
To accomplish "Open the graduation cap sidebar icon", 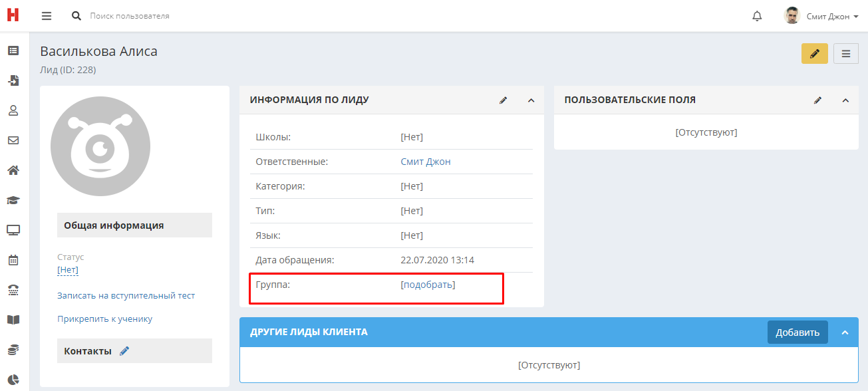I will pos(13,200).
